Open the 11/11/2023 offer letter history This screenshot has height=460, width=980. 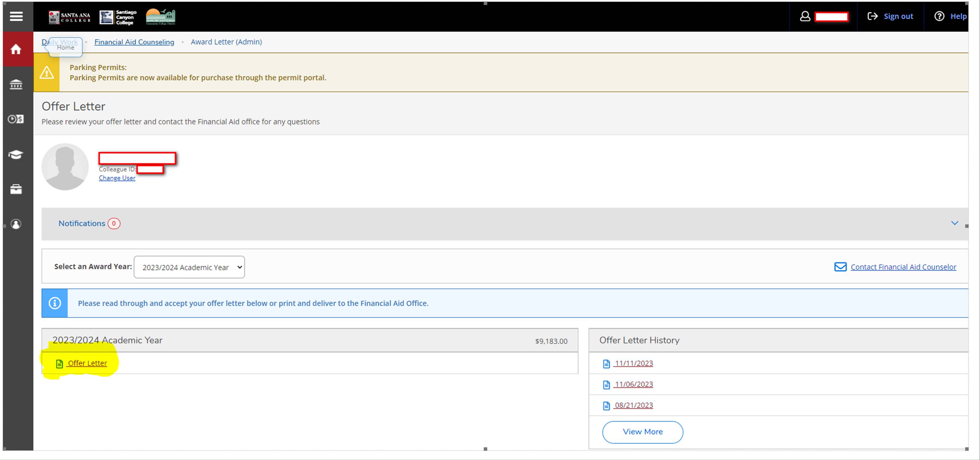click(634, 363)
